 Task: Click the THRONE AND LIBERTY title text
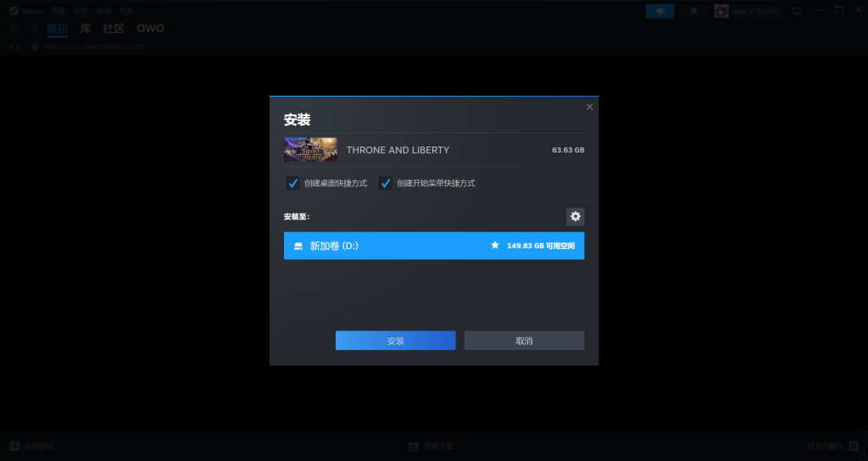pos(398,150)
